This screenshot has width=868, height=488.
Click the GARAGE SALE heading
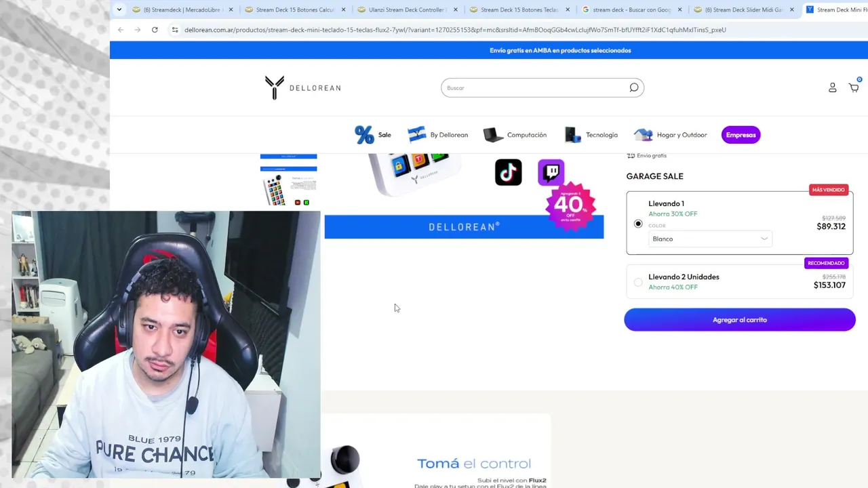click(x=654, y=176)
